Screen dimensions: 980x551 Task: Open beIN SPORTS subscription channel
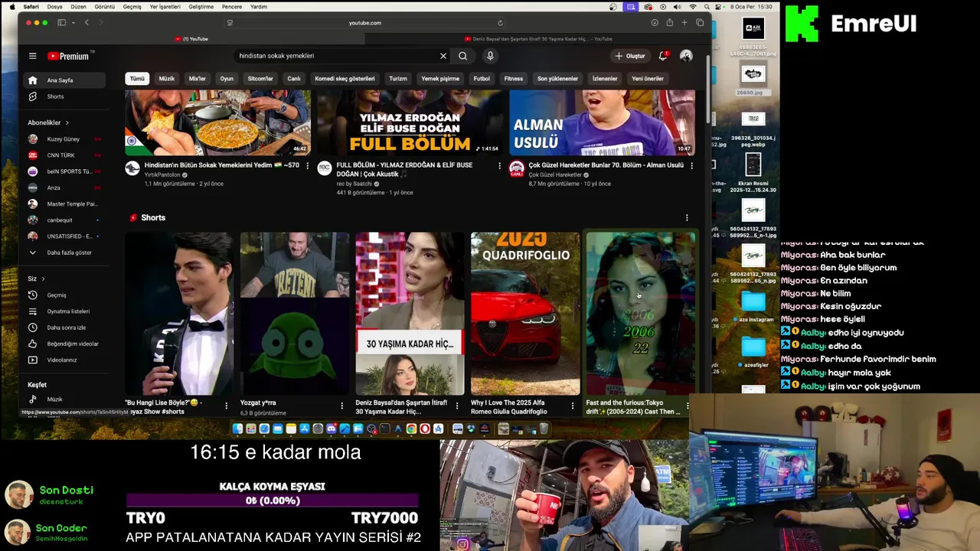[64, 171]
